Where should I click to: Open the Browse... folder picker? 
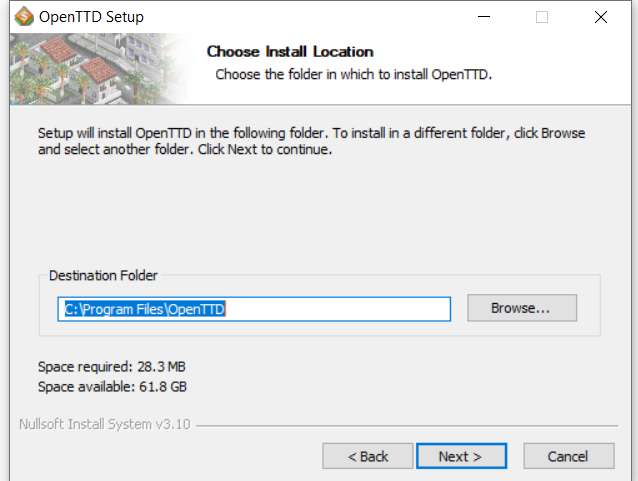[x=521, y=308]
